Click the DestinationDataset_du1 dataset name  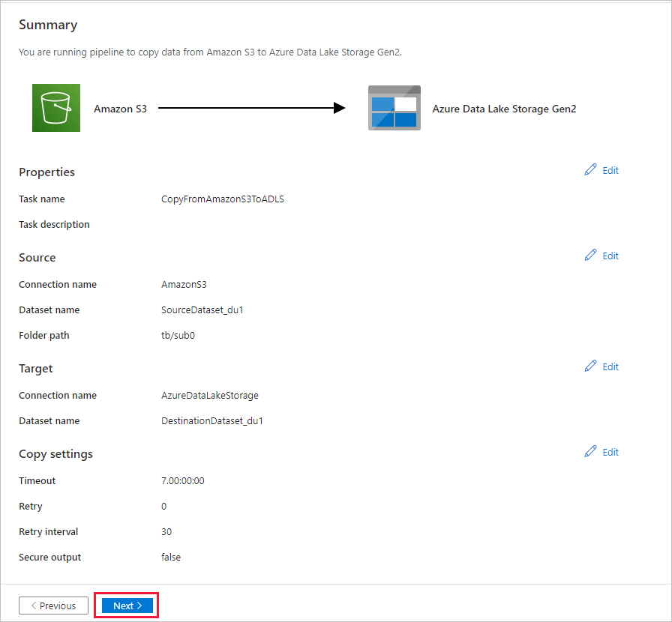(x=212, y=420)
